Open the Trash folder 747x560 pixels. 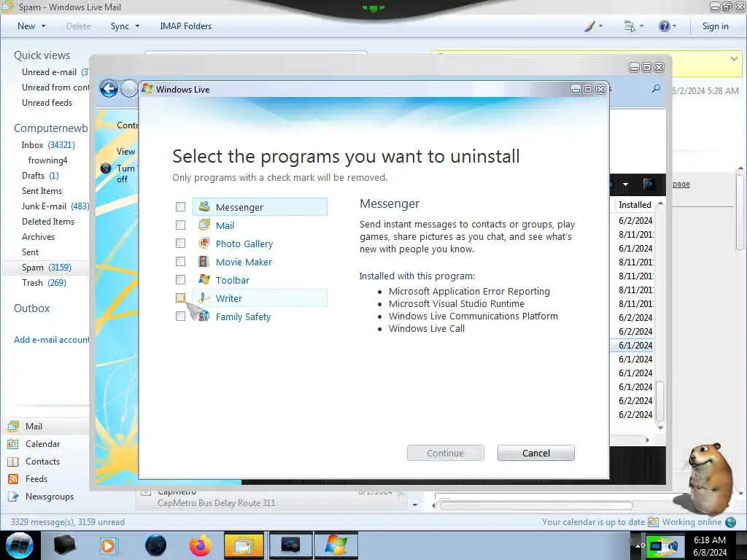click(x=32, y=283)
